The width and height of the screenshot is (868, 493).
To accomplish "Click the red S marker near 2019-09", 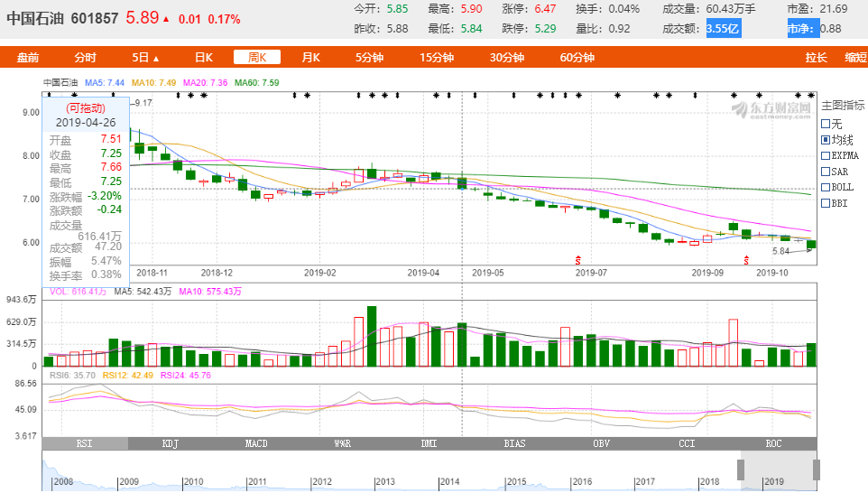I will click(746, 260).
